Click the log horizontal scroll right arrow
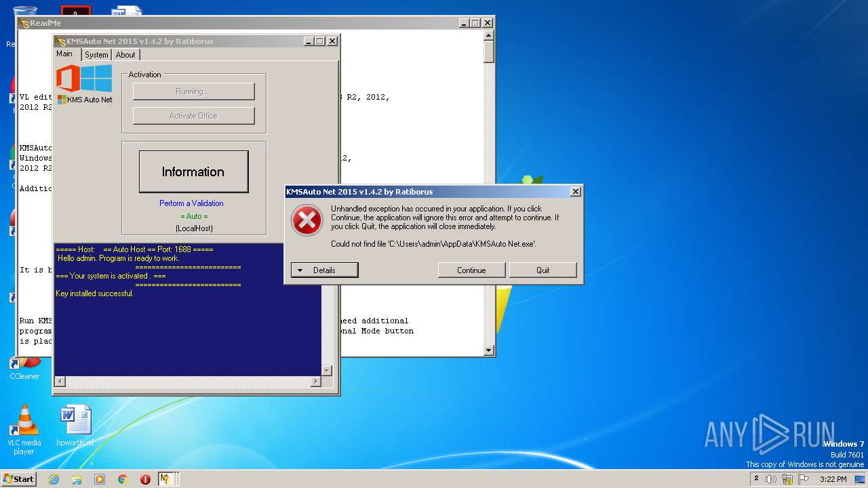The image size is (868, 488). click(x=315, y=382)
